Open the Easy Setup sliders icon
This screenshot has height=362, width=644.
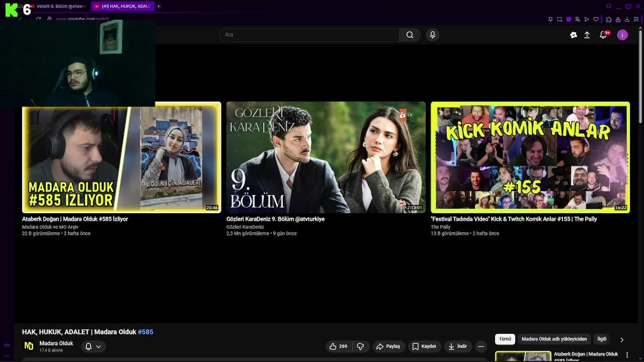tap(636, 19)
